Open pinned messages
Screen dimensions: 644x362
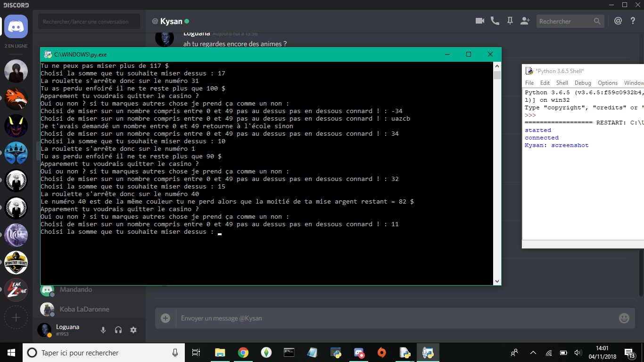[510, 21]
